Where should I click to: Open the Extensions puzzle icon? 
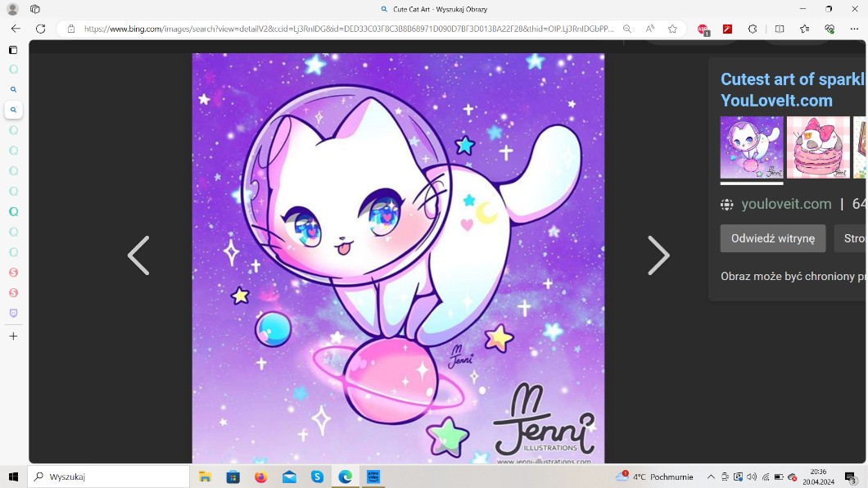pos(753,29)
